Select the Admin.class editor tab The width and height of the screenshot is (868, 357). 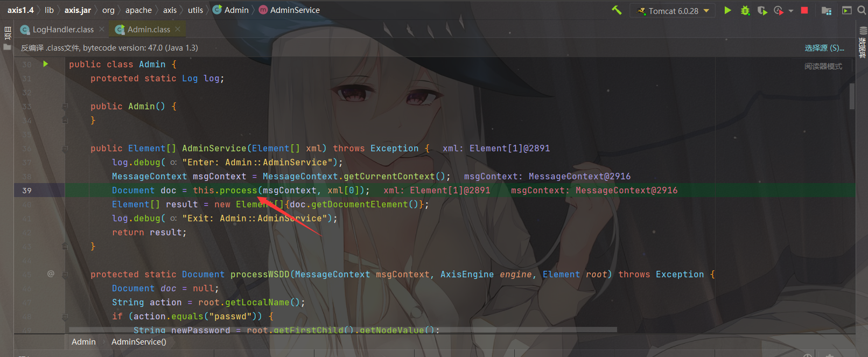point(149,30)
